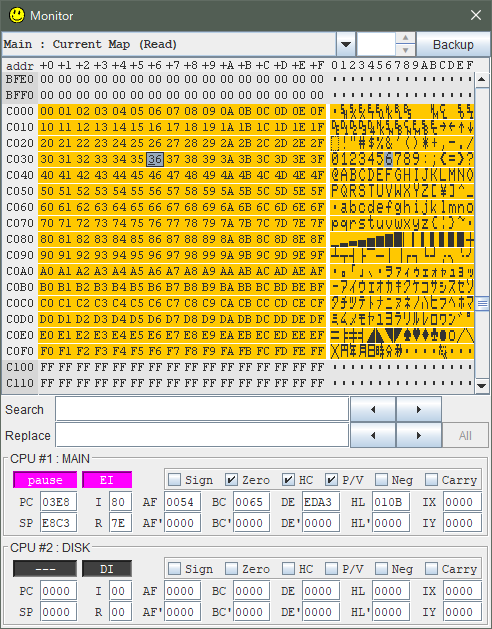This screenshot has height=629, width=492.
Task: Click the Search text field
Action: tap(202, 409)
